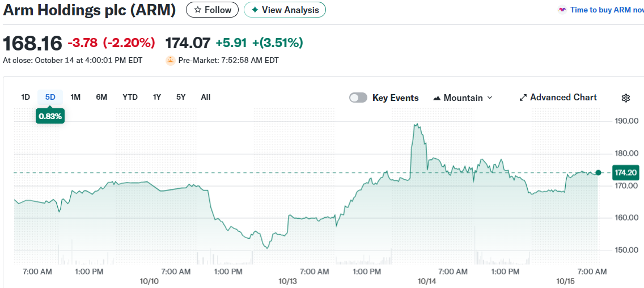Open chart settings gear icon
The image size is (644, 288).
[x=626, y=98]
